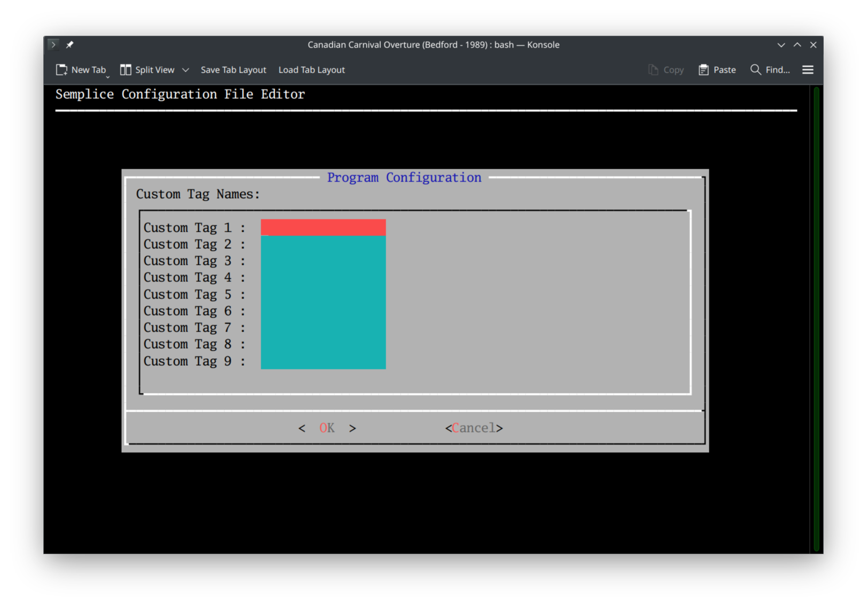Click the Custom Tag 5 input field

(x=323, y=294)
